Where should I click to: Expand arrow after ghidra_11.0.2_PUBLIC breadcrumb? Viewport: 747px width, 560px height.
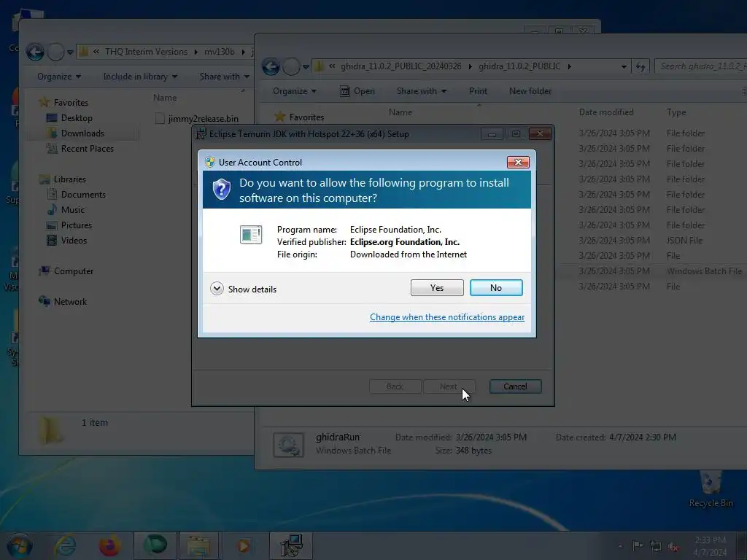pyautogui.click(x=569, y=66)
